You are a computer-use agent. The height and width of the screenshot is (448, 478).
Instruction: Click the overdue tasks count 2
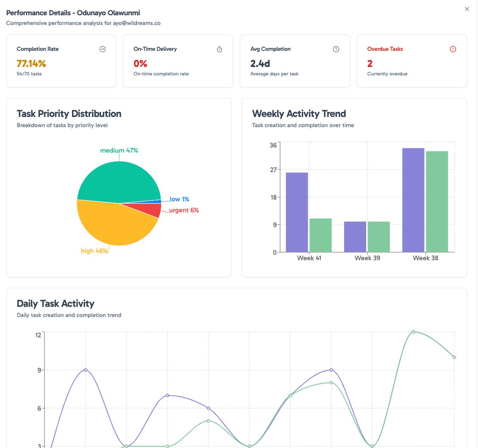(370, 64)
